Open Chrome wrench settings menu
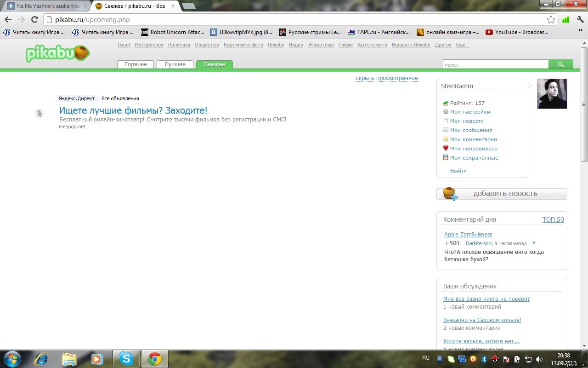Viewport: 588px width, 368px height. click(580, 20)
